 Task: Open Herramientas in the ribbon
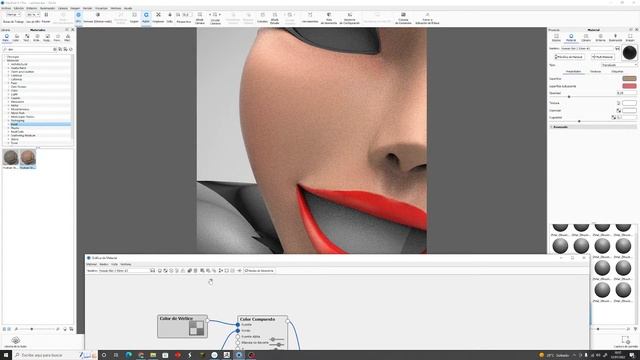(x=310, y=18)
